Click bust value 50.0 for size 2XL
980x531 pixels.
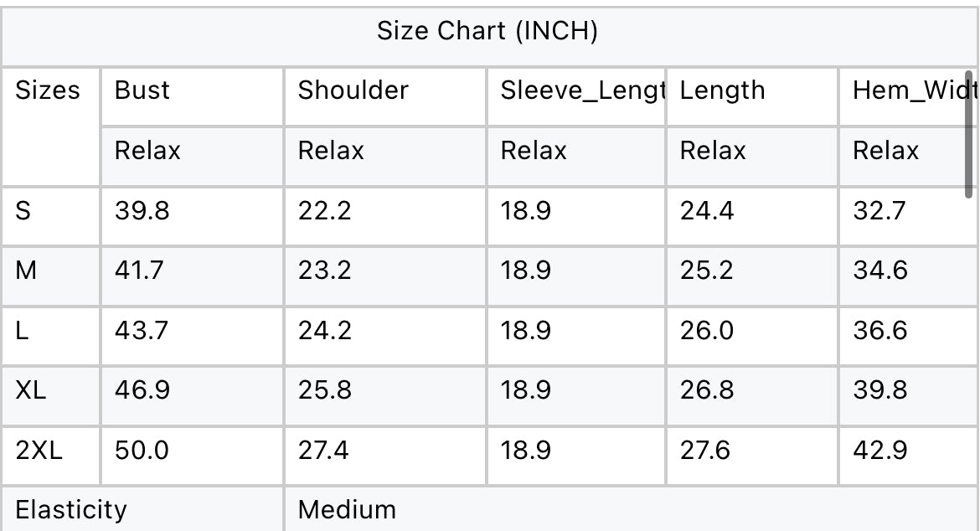[x=142, y=451]
